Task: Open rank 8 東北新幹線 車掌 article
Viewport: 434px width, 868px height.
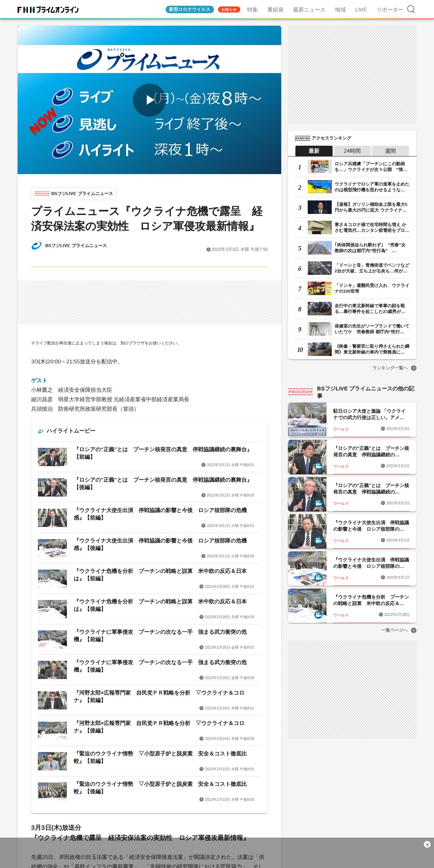Action: tap(352, 309)
